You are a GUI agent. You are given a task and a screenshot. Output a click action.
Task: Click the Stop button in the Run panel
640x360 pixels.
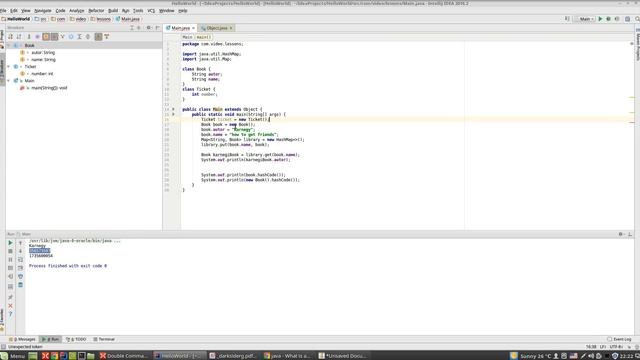point(11,251)
